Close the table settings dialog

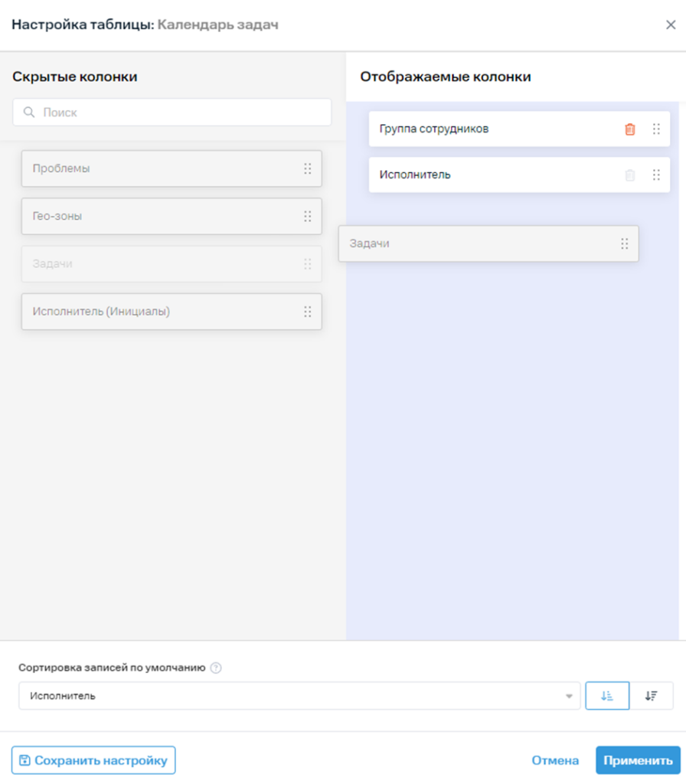click(x=671, y=24)
